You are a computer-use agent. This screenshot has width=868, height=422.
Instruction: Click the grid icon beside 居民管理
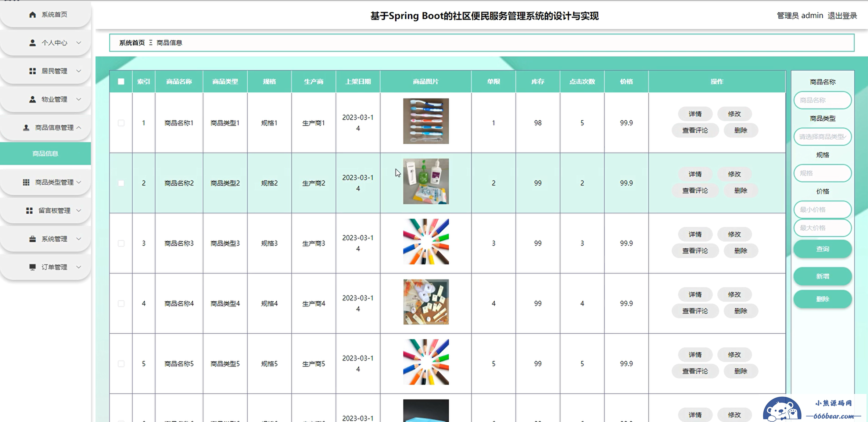tap(32, 71)
